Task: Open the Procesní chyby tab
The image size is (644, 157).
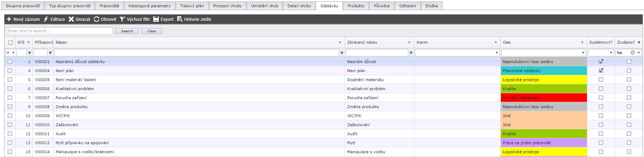Action: 227,6
